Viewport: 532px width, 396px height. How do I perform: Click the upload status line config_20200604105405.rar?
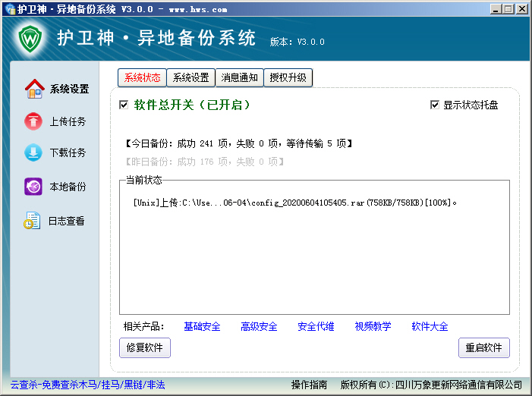point(295,203)
